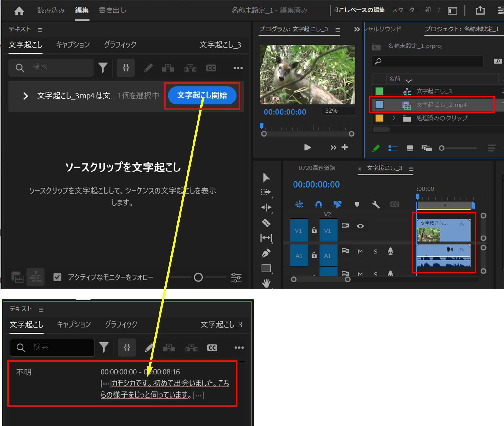
Task: Toggle V1 track output eye icon
Action: [x=360, y=226]
